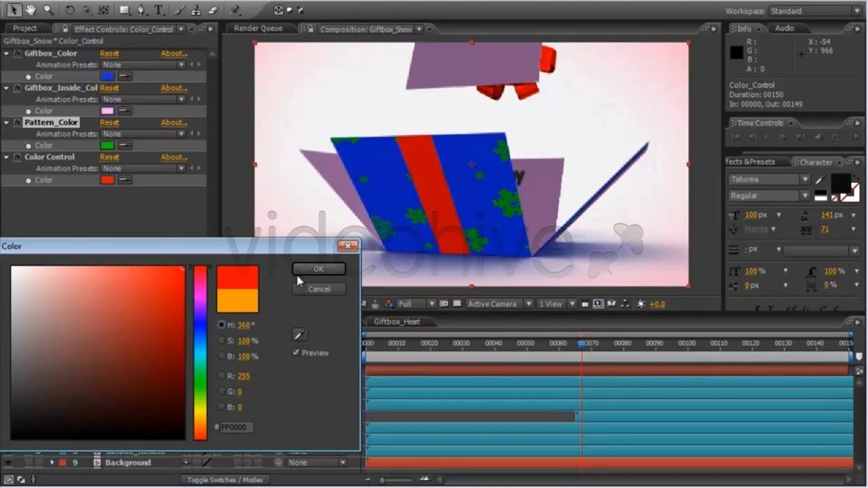Switch to the Render Queue tab
The image size is (868, 488).
click(x=258, y=28)
